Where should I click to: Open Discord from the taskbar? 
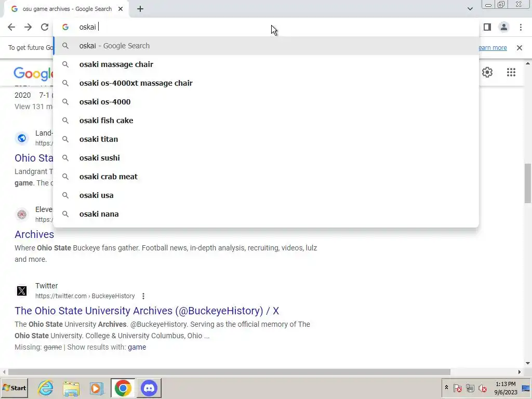tap(149, 388)
